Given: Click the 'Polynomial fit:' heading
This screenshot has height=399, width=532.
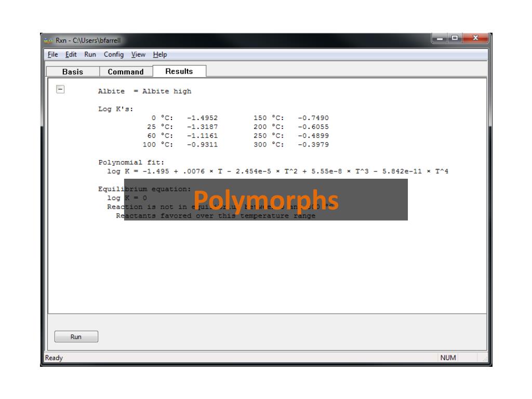Looking at the screenshot, I should pyautogui.click(x=131, y=162).
